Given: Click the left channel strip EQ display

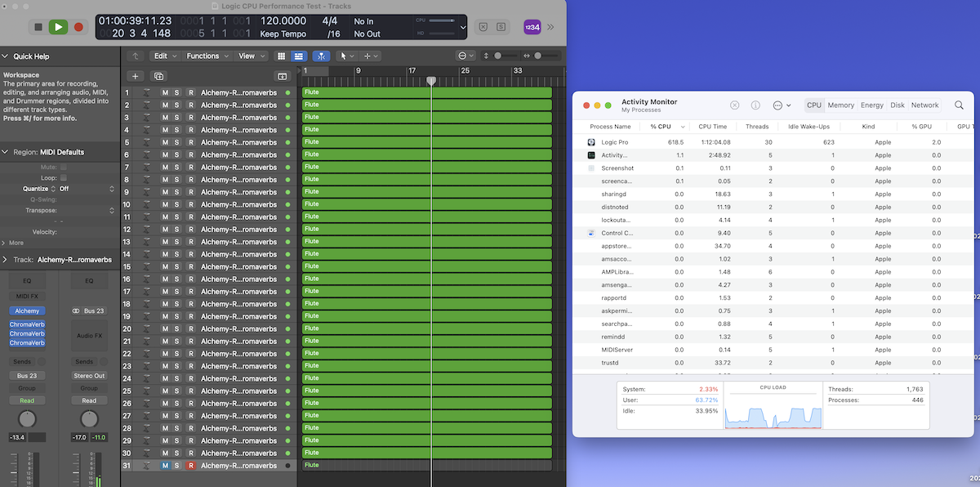Looking at the screenshot, I should 27,280.
